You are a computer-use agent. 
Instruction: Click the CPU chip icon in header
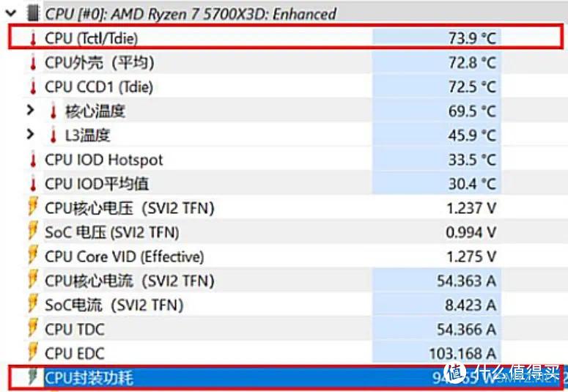(x=33, y=13)
